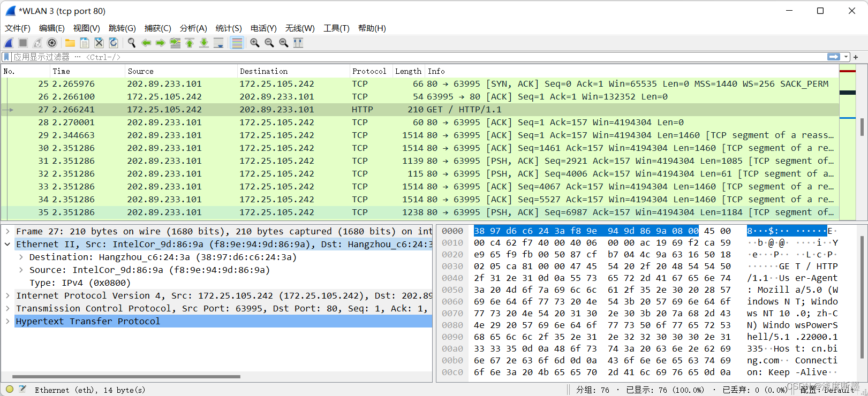
Task: Zoom out the main window text
Action: point(269,43)
